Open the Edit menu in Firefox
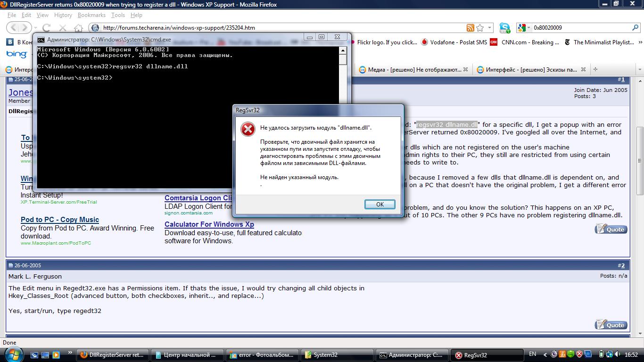Screen dimensions: 644x362 pyautogui.click(x=26, y=15)
